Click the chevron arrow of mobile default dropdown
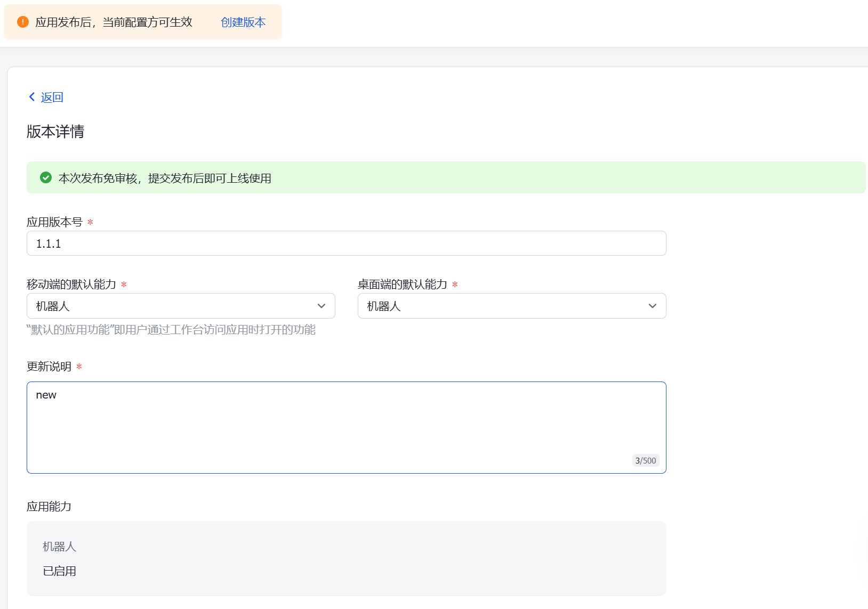The width and height of the screenshot is (868, 609). 322,306
